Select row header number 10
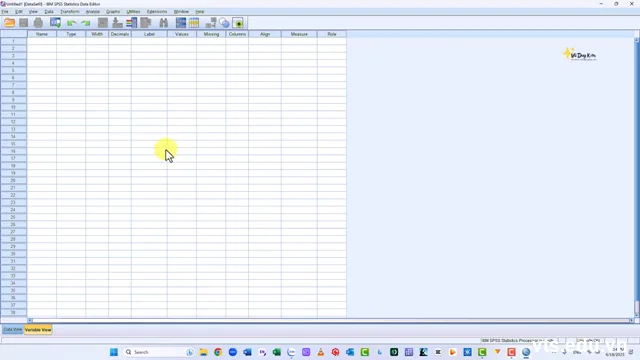Viewport: 640px width, 360px height. (x=13, y=107)
